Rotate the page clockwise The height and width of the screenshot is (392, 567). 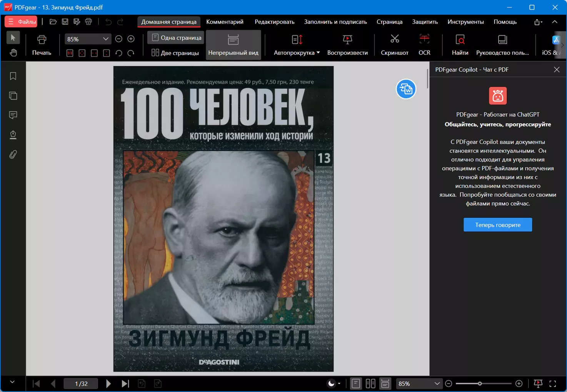point(131,53)
